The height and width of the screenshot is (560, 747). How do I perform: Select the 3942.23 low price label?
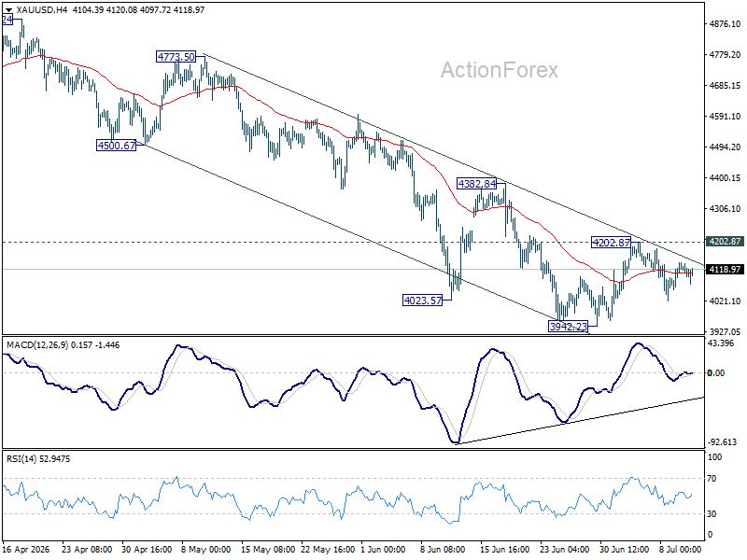[568, 326]
